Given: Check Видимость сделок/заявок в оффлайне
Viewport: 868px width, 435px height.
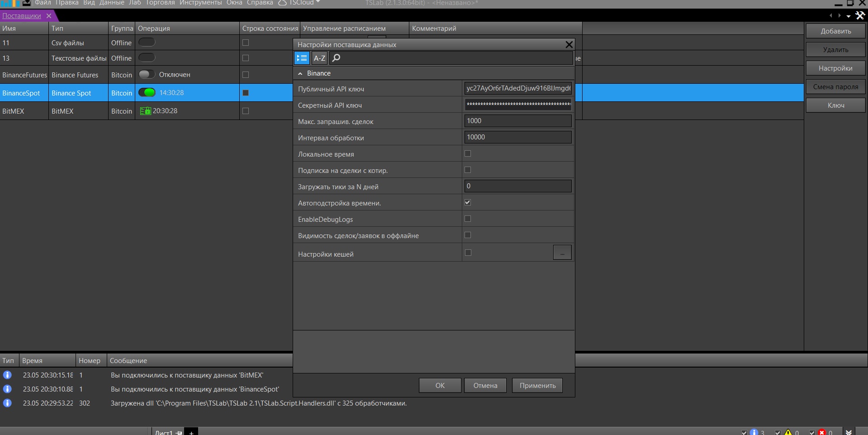Looking at the screenshot, I should pos(468,235).
